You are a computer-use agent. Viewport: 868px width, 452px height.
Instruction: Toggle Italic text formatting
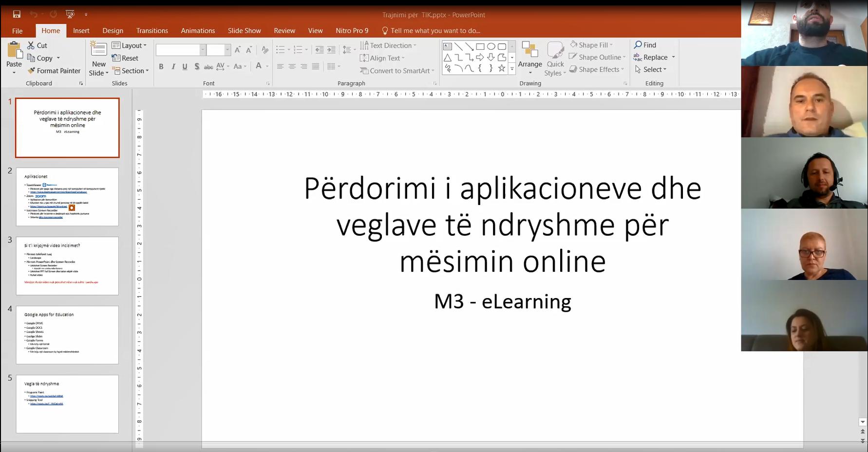tap(173, 66)
